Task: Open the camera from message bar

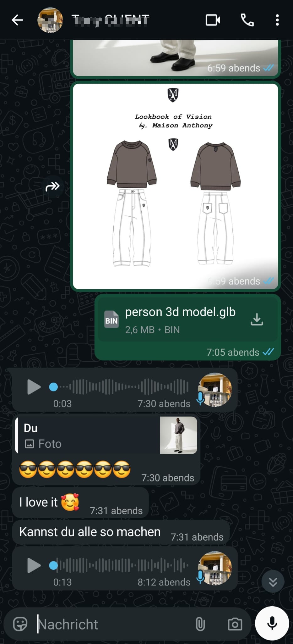Action: [235, 624]
